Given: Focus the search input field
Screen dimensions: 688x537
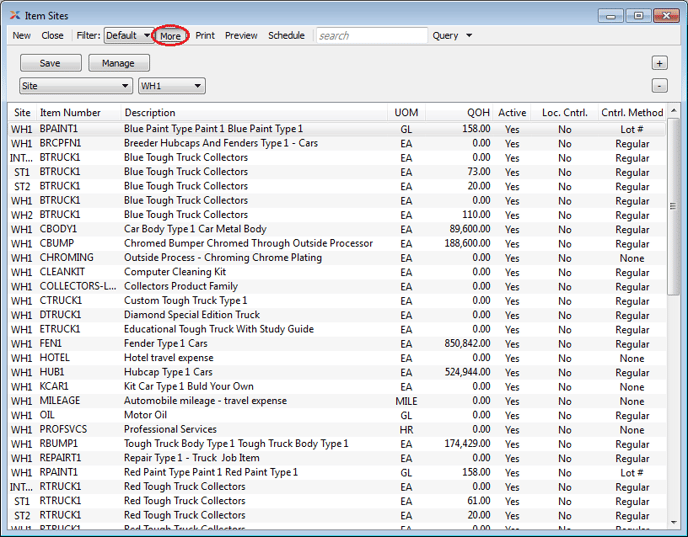Looking at the screenshot, I should (371, 36).
